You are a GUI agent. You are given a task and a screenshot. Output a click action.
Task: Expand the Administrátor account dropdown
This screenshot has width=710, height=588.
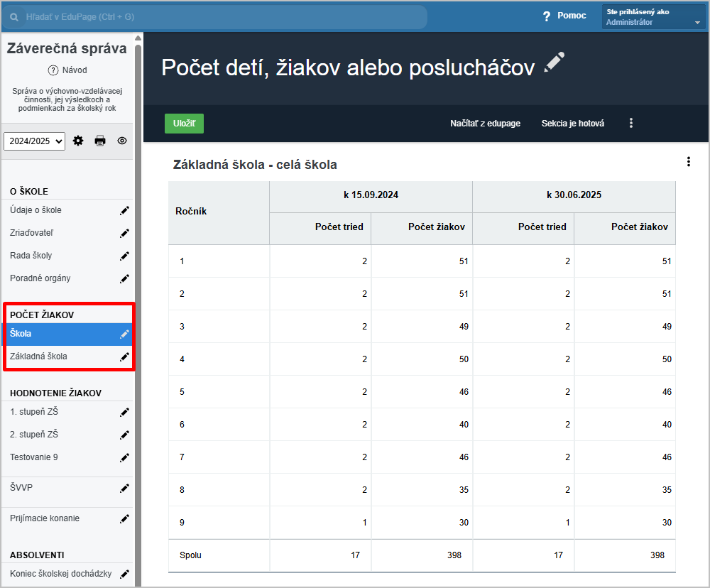[x=697, y=23]
